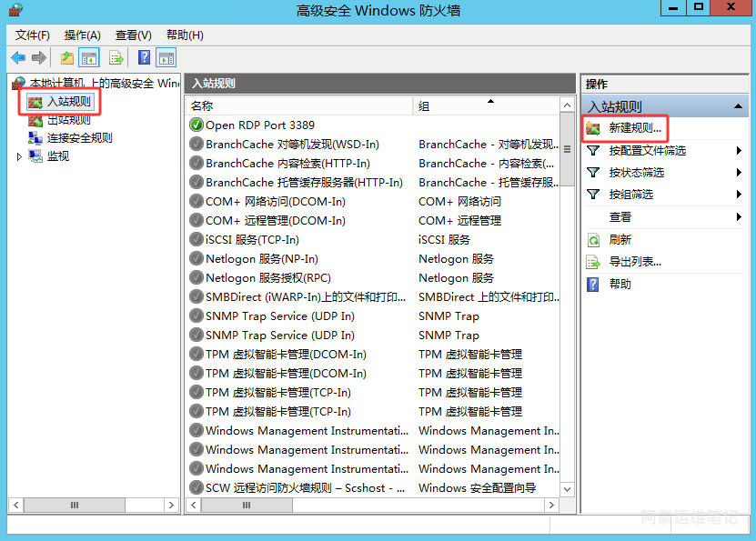Viewport: 756px width, 541px height.
Task: Click gray status icon of Netlogon 服务(NP-In)
Action: pyautogui.click(x=197, y=259)
